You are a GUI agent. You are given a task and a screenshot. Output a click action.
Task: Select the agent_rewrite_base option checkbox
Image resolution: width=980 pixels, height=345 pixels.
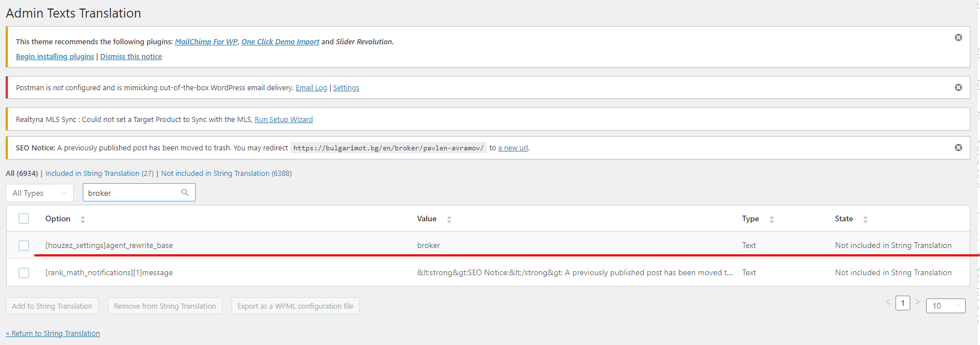click(x=24, y=246)
